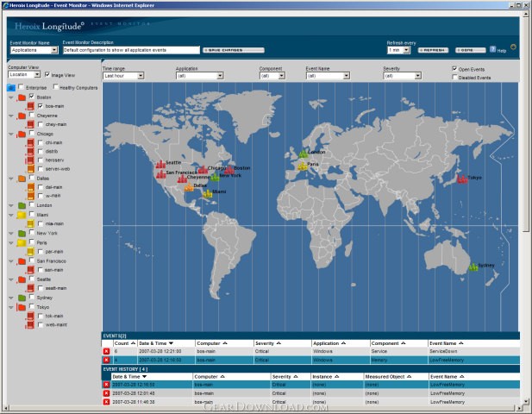Click the Done button
532x414 pixels.
pos(470,50)
